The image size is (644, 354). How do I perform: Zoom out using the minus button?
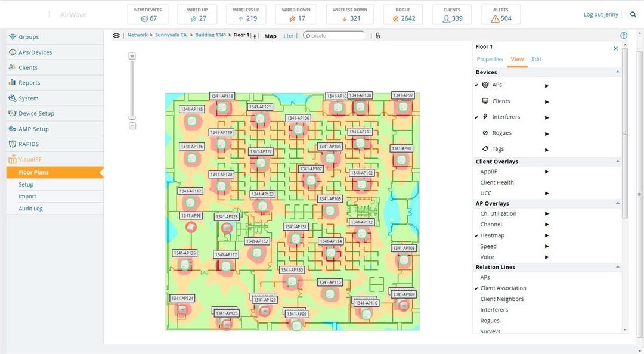132,126
